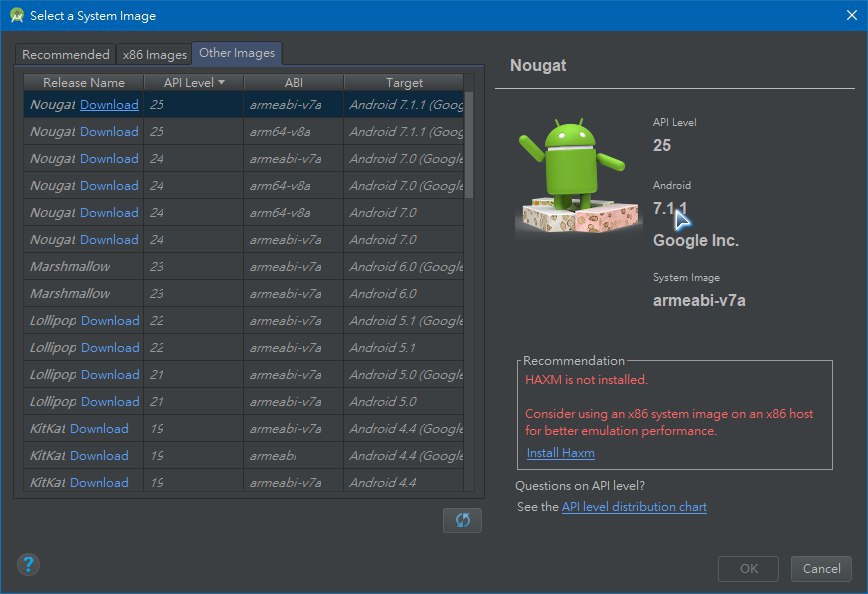Download Lollipop API 22 Google image
This screenshot has width=868, height=594.
coord(110,321)
